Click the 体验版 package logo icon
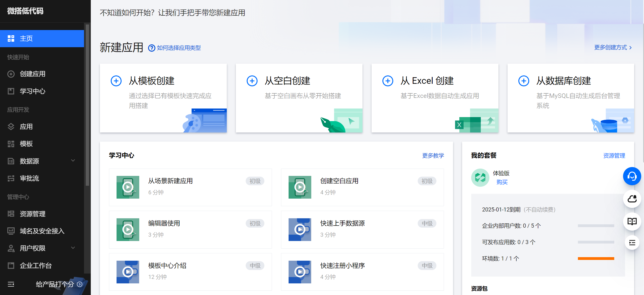644x295 pixels. (480, 178)
